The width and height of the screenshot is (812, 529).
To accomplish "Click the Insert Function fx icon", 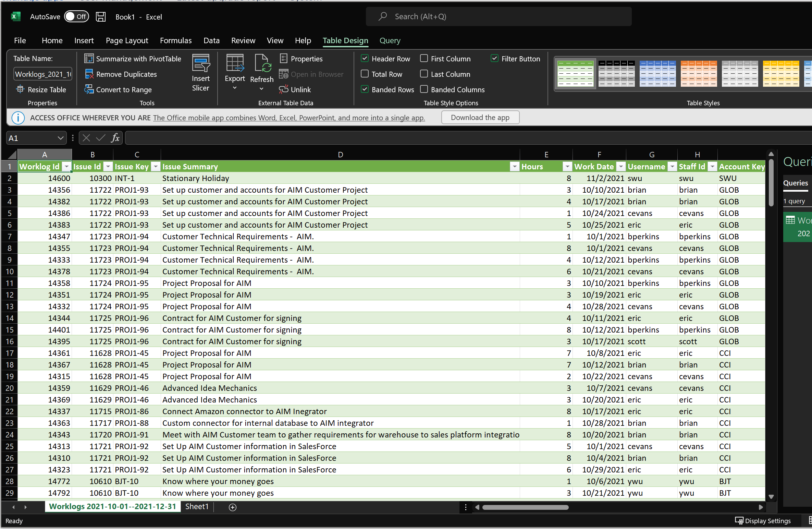I will [x=115, y=138].
